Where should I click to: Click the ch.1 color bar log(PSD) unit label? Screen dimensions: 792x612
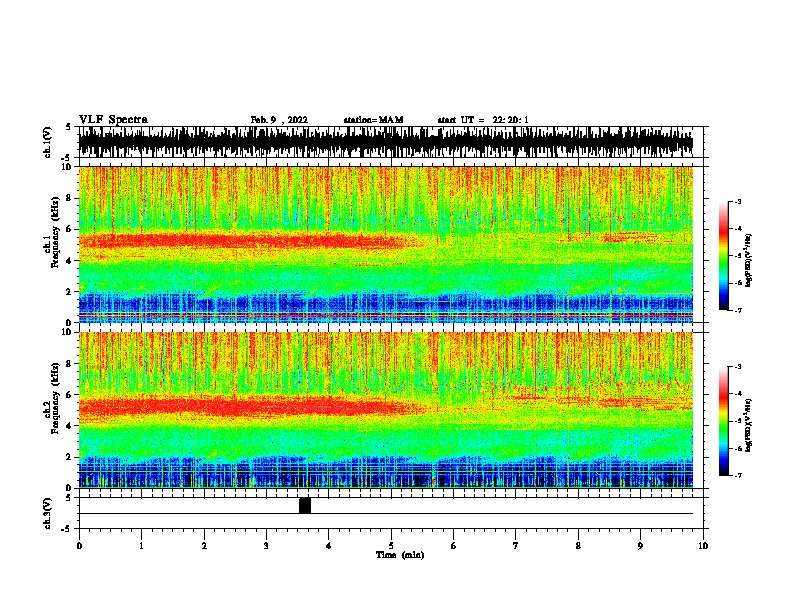pos(748,260)
